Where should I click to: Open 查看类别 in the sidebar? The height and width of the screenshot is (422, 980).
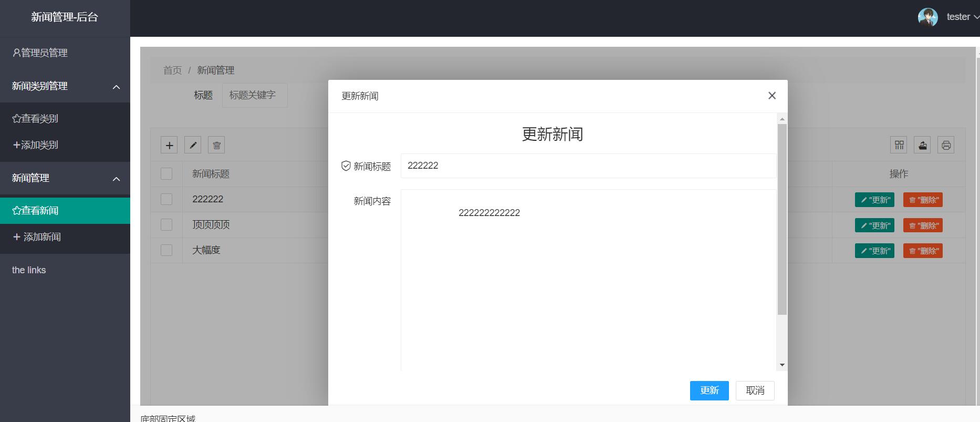[65, 119]
